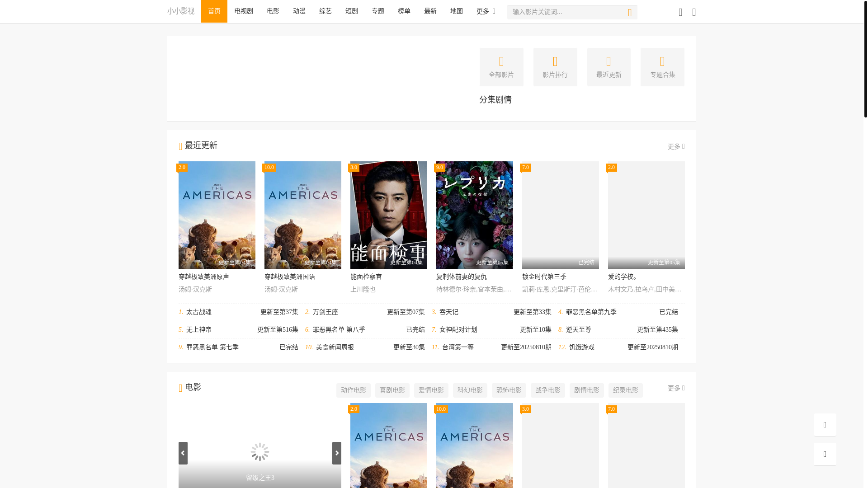Open 罪恶黑名单 第八季 list entry
Screen dimensions: 868x488
coord(365,330)
